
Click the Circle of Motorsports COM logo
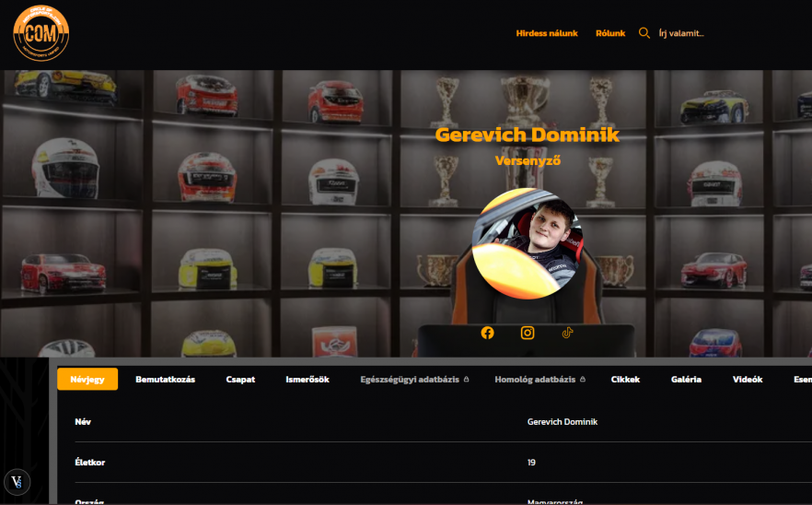tap(41, 33)
